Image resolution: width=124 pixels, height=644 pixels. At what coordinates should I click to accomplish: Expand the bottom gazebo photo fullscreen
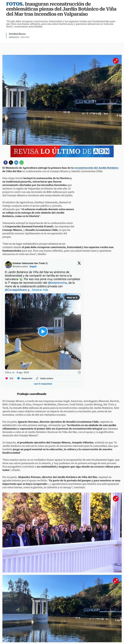click(x=115, y=580)
